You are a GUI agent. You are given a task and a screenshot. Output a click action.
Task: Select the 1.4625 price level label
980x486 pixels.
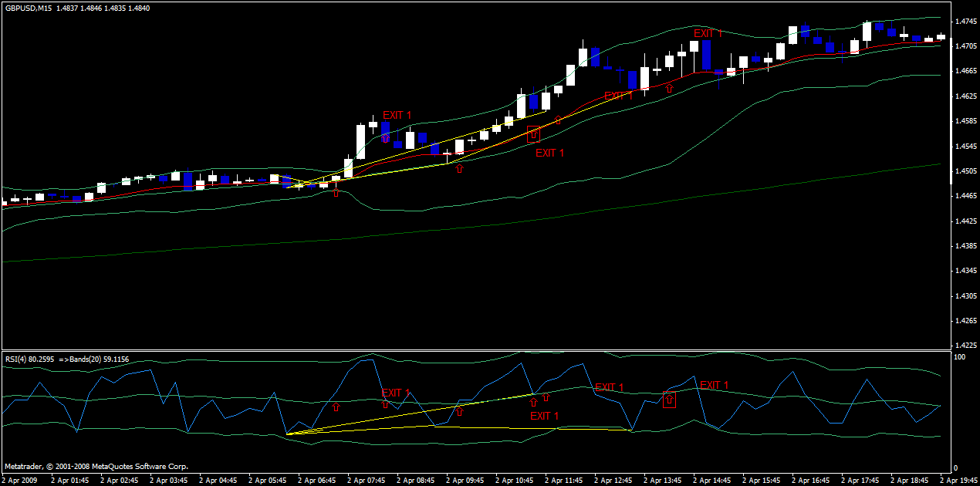tap(965, 96)
